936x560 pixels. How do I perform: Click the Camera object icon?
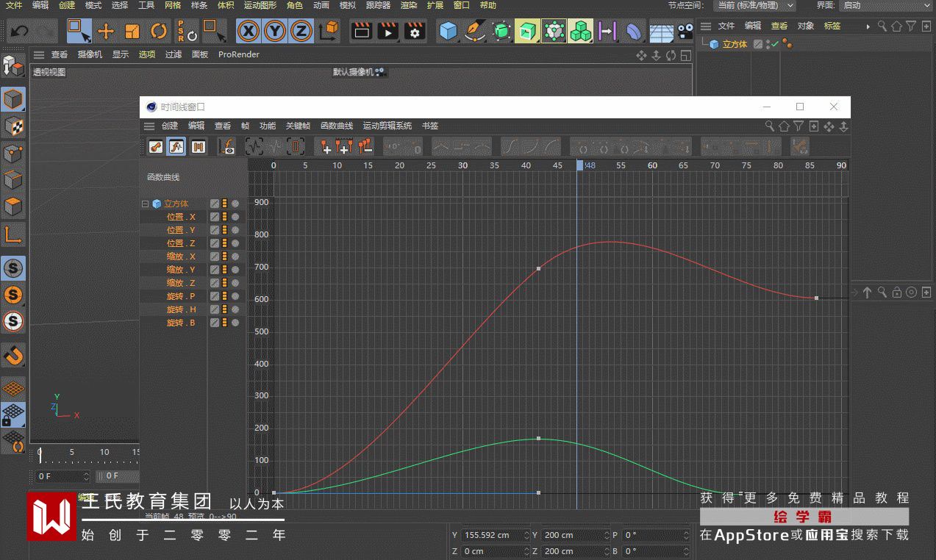click(686, 32)
